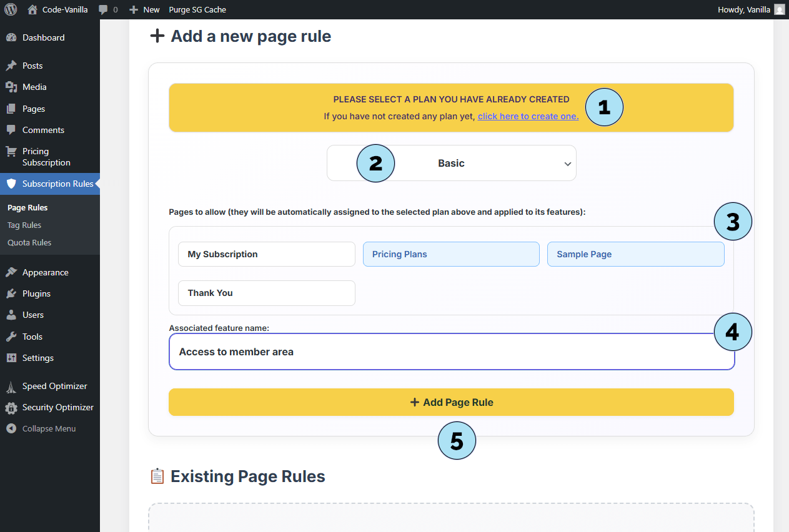Image resolution: width=789 pixels, height=532 pixels.
Task: Open the comments bubble icon in admin bar
Action: [x=104, y=9]
